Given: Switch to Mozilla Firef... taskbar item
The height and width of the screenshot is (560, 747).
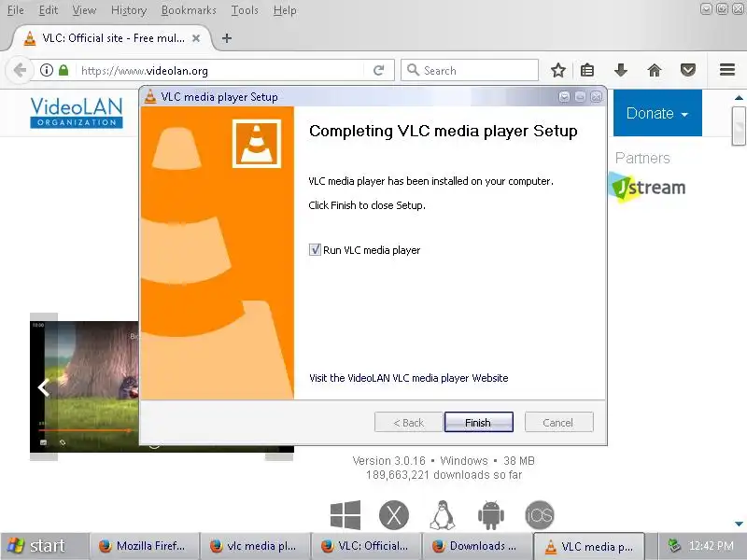Looking at the screenshot, I should pyautogui.click(x=144, y=546).
